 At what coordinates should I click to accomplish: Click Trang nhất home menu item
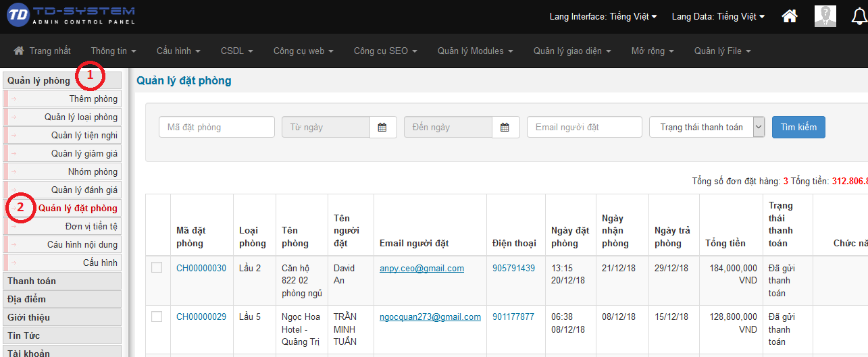43,51
